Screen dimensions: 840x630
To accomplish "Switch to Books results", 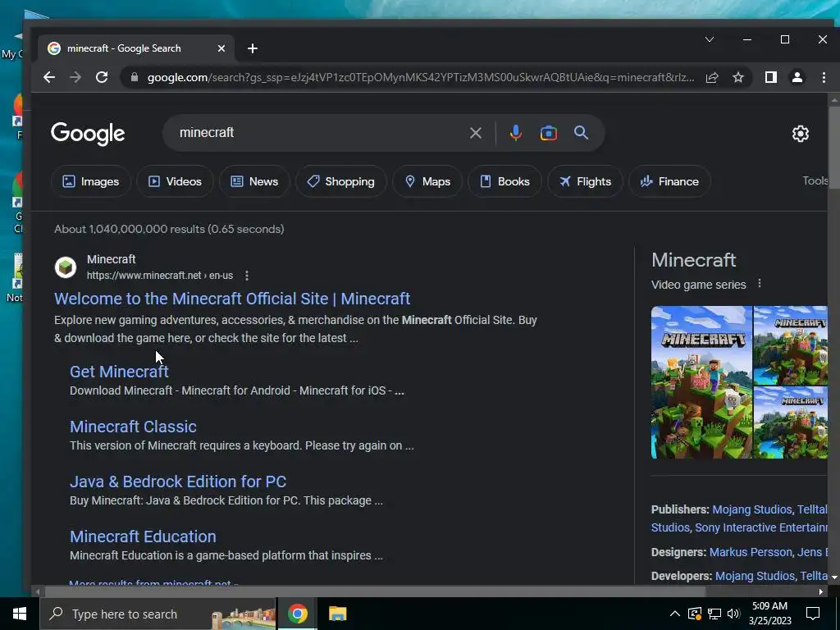I will tap(504, 181).
